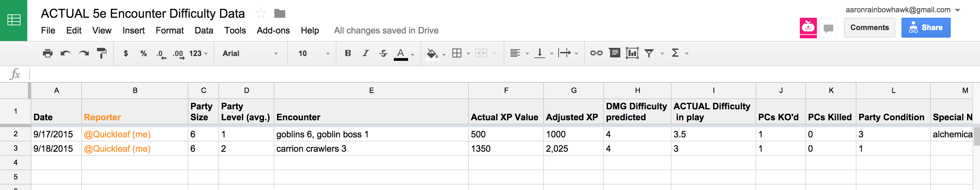Select the Paint format tool
This screenshot has width=980, height=190.
[102, 53]
